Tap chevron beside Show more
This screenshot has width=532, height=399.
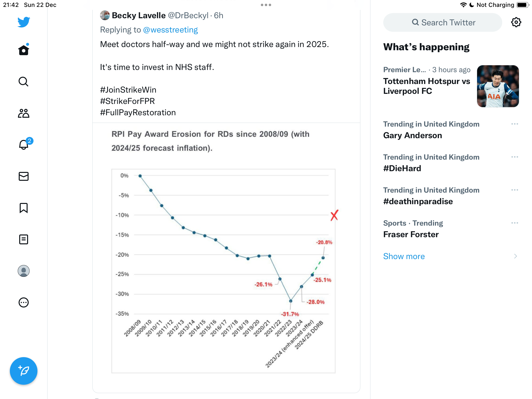coord(515,256)
